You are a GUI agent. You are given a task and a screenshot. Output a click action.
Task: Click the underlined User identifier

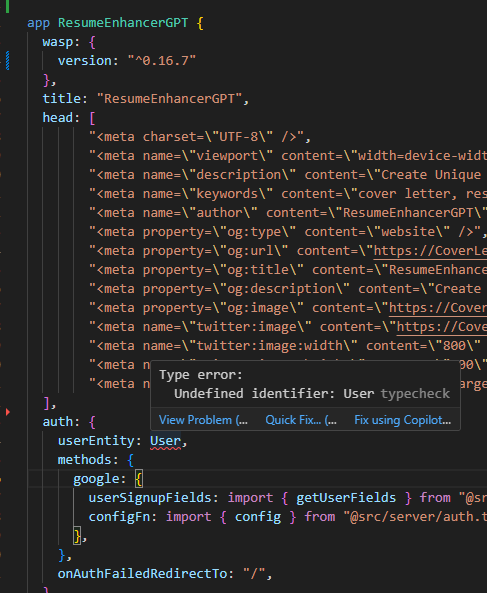pyautogui.click(x=165, y=441)
